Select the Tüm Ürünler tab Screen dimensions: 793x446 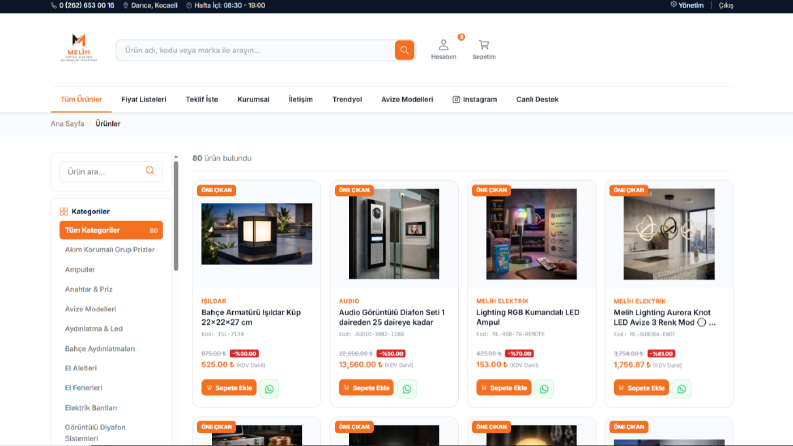[81, 99]
